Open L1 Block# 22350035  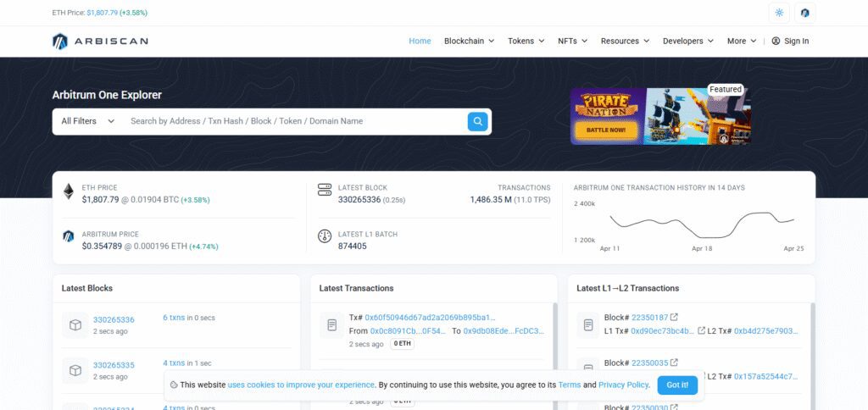(650, 363)
